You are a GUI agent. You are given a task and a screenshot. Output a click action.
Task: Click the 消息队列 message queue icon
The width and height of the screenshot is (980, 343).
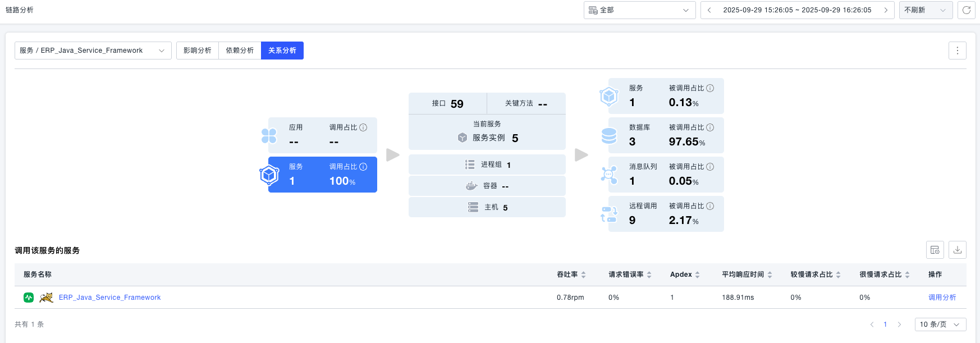tap(609, 175)
